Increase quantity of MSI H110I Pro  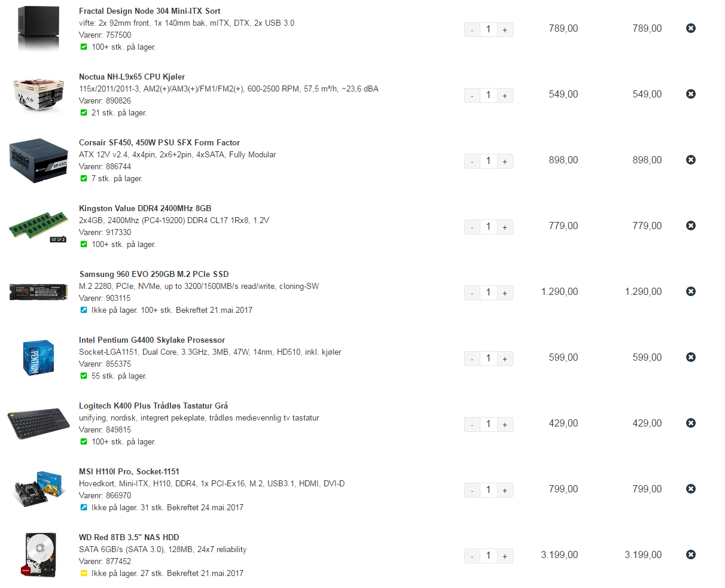coord(505,490)
